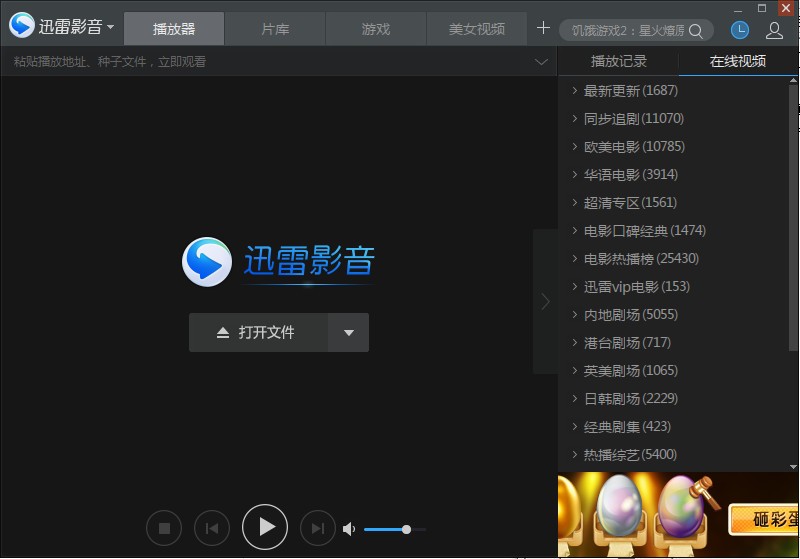Skip to the previous track
The height and width of the screenshot is (559, 800).
(212, 528)
